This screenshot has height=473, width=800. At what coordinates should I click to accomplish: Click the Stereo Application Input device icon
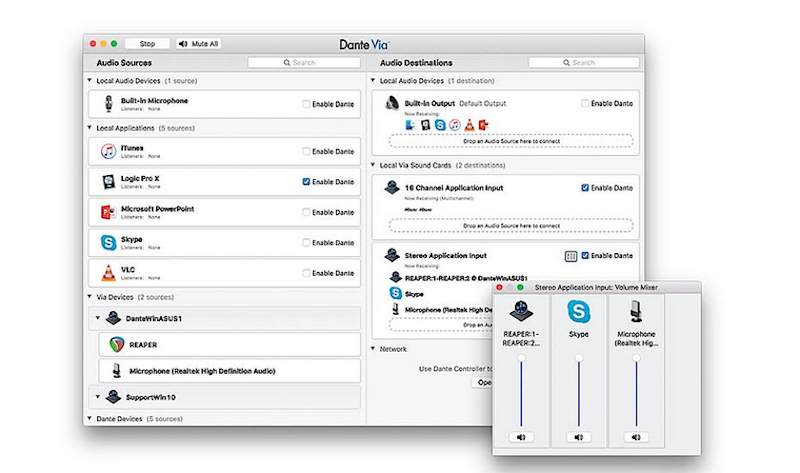tap(392, 255)
